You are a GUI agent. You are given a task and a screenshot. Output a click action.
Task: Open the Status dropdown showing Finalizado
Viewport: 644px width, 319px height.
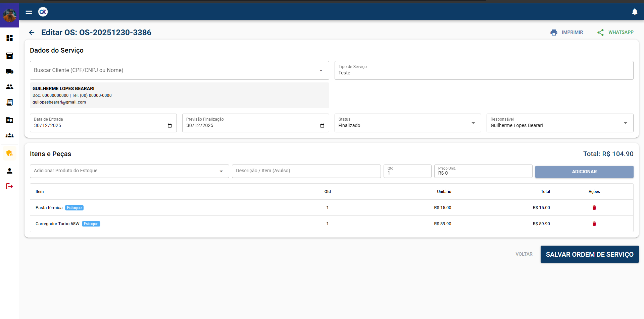[x=473, y=123]
